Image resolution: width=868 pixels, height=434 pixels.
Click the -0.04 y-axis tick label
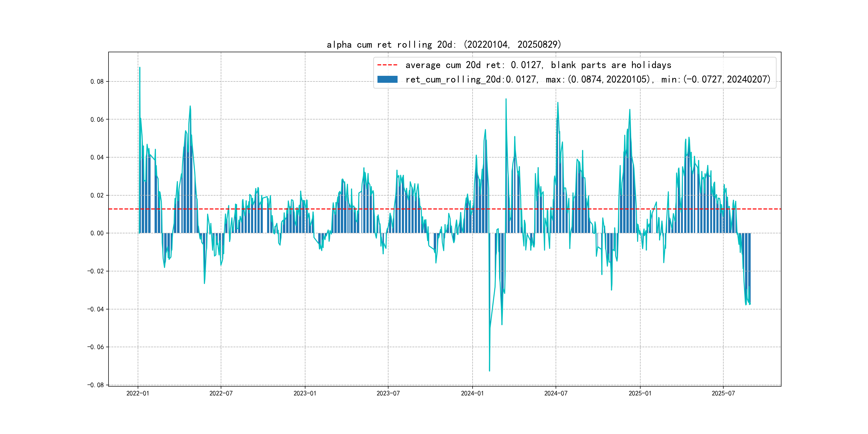point(95,309)
